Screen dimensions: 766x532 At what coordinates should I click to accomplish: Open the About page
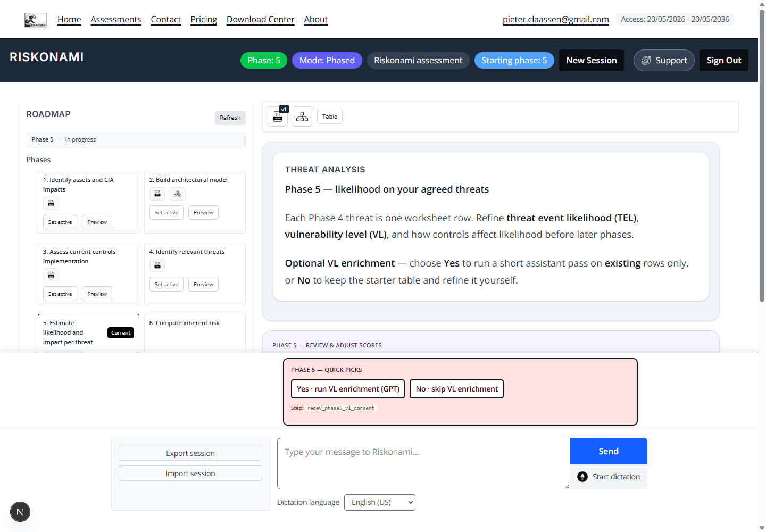[x=316, y=20]
